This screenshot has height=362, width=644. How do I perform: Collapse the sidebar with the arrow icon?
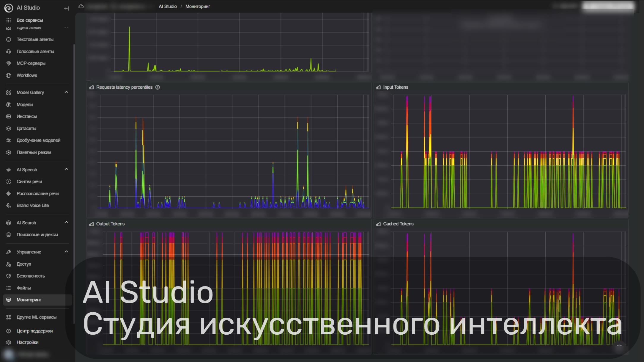click(66, 8)
